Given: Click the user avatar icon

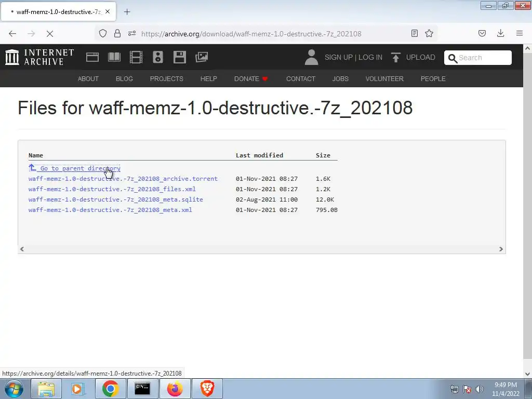Looking at the screenshot, I should [311, 57].
